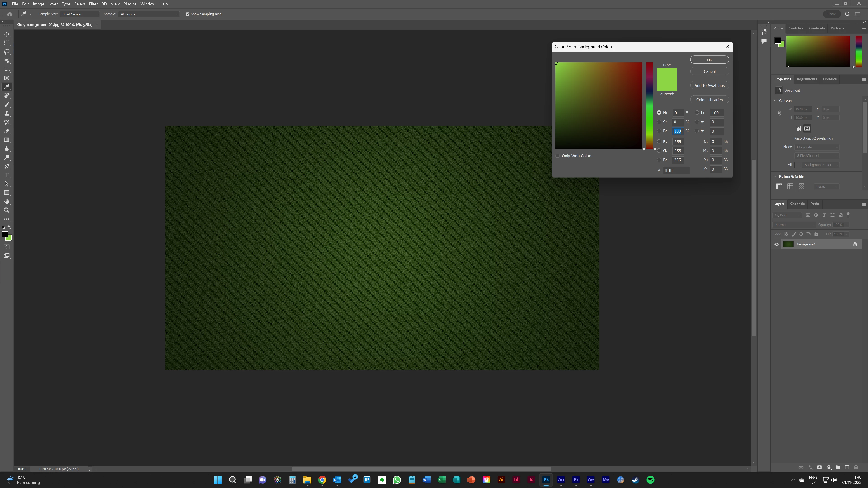The height and width of the screenshot is (488, 868).
Task: Select the Zoom tool in toolbar
Action: pos(7,210)
